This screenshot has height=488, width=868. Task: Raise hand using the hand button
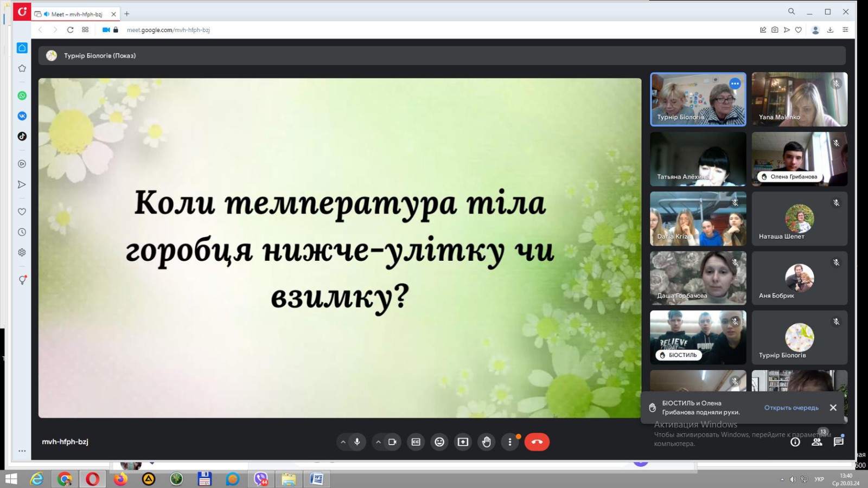[x=487, y=442]
